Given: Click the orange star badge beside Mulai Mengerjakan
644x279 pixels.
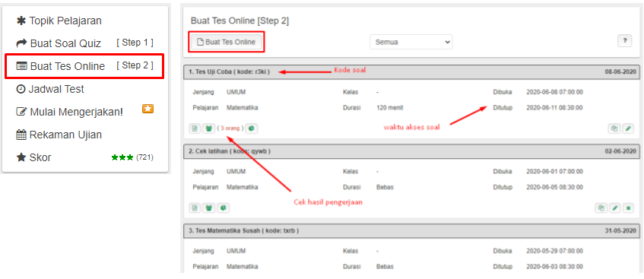Looking at the screenshot, I should click(148, 109).
